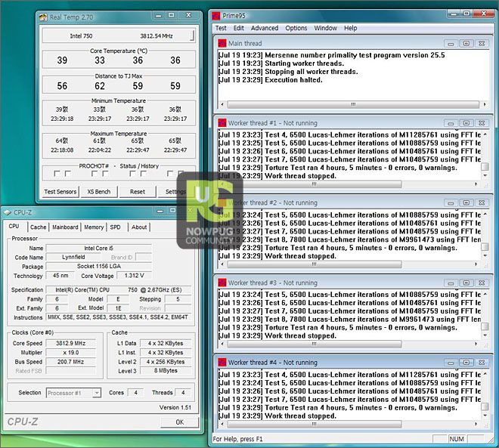The width and height of the screenshot is (499, 448).
Task: Open the Advanced menu in Prime95
Action: [265, 28]
